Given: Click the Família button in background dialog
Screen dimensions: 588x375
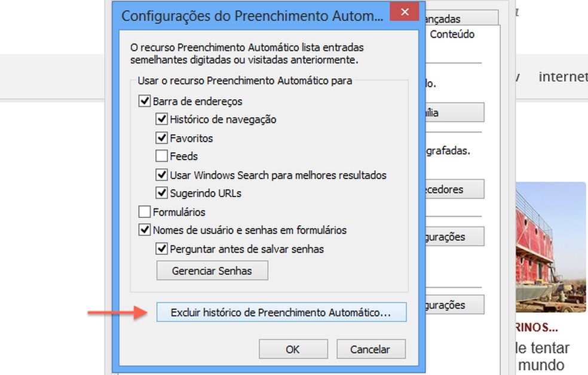Looking at the screenshot, I should 451,112.
